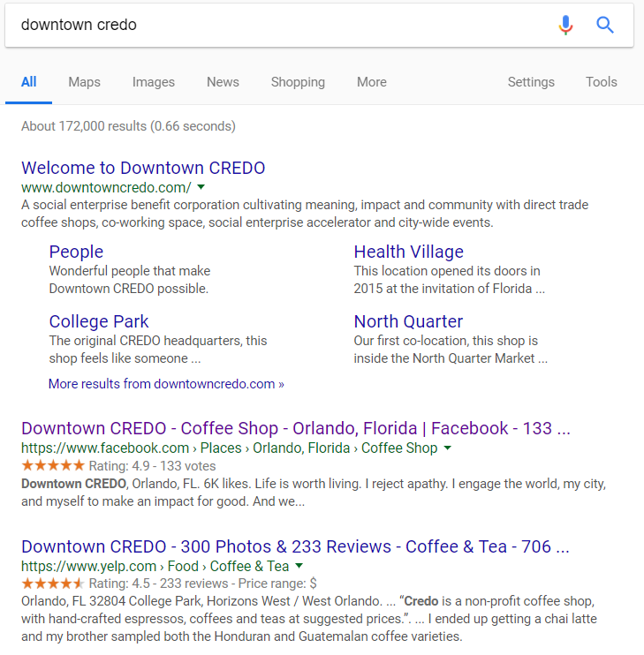Show search Tools options
The height and width of the screenshot is (655, 644).
(x=601, y=82)
